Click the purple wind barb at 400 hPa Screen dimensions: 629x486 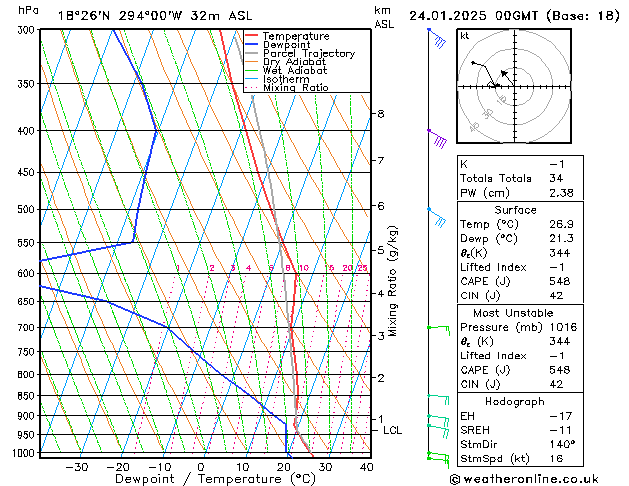(x=438, y=138)
